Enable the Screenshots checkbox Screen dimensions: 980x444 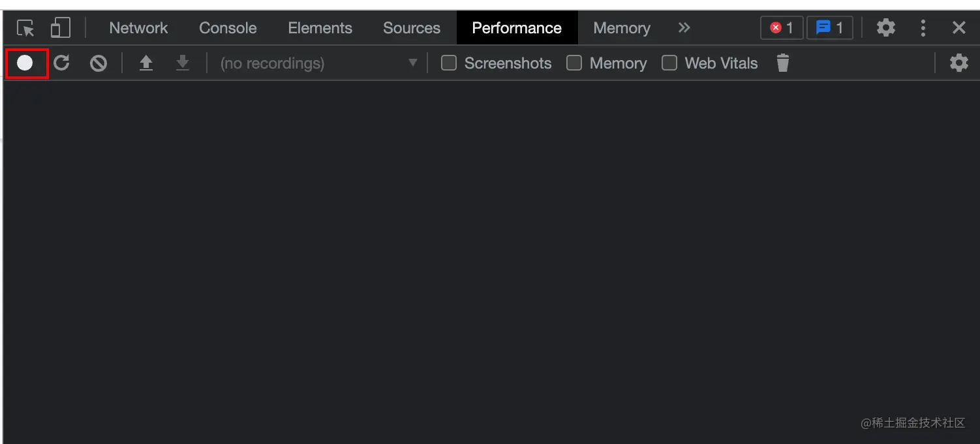tap(449, 63)
